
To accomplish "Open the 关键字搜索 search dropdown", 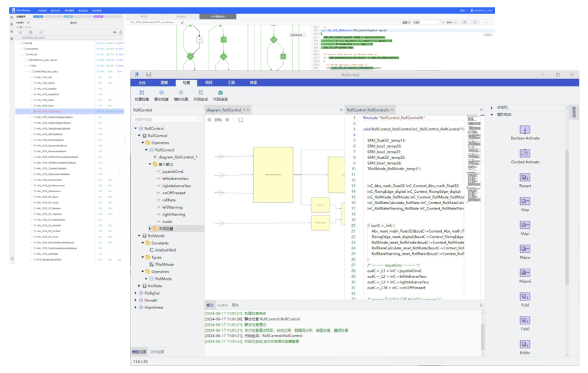I will click(x=197, y=120).
